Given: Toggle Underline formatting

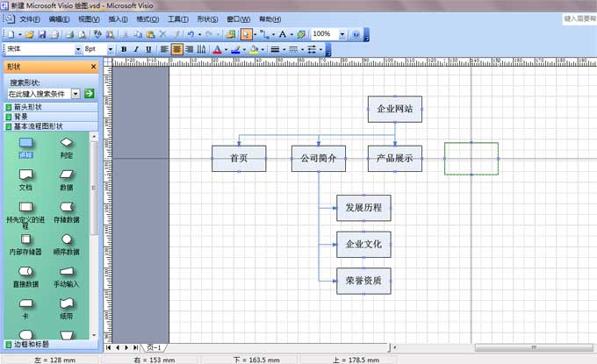Looking at the screenshot, I should (148, 49).
